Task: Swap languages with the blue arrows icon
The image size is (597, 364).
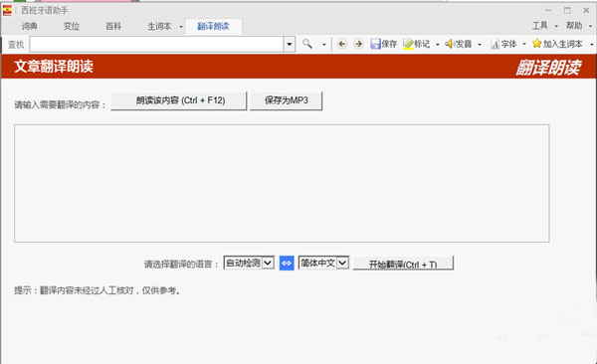Action: click(287, 264)
